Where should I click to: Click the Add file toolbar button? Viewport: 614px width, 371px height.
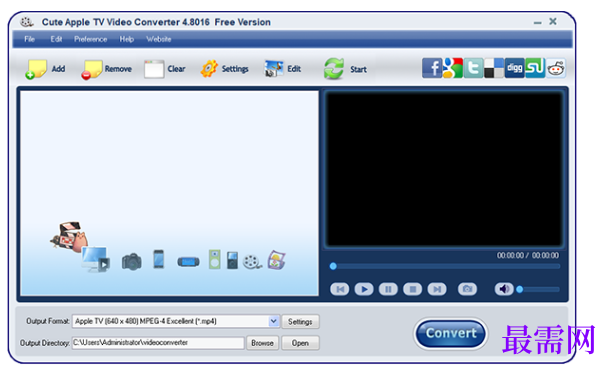pos(45,69)
